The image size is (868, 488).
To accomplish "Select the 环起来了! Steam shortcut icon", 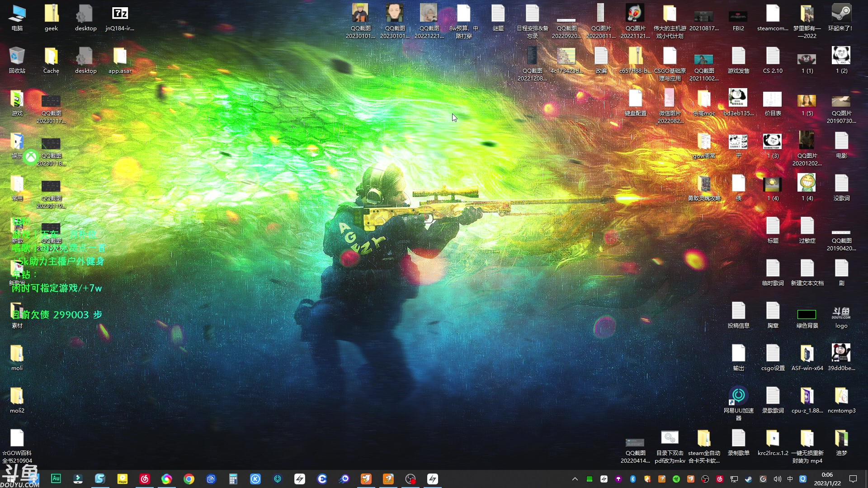I will coord(841,17).
